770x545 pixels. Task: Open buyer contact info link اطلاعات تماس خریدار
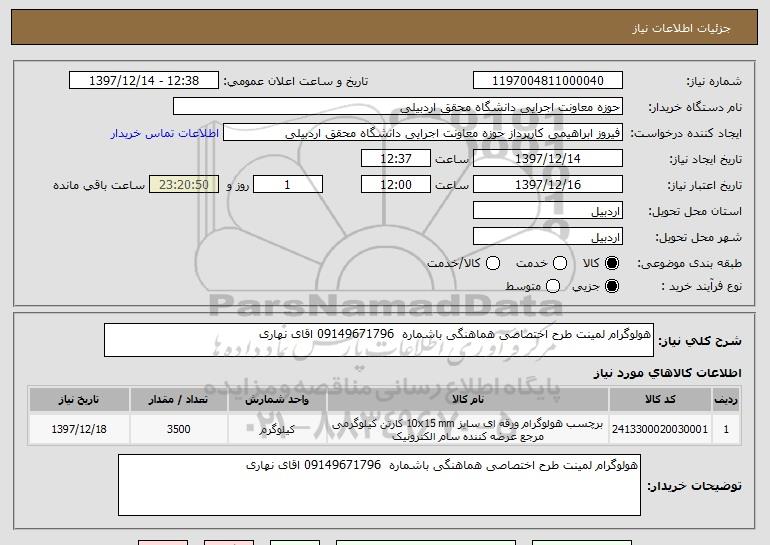[165, 134]
